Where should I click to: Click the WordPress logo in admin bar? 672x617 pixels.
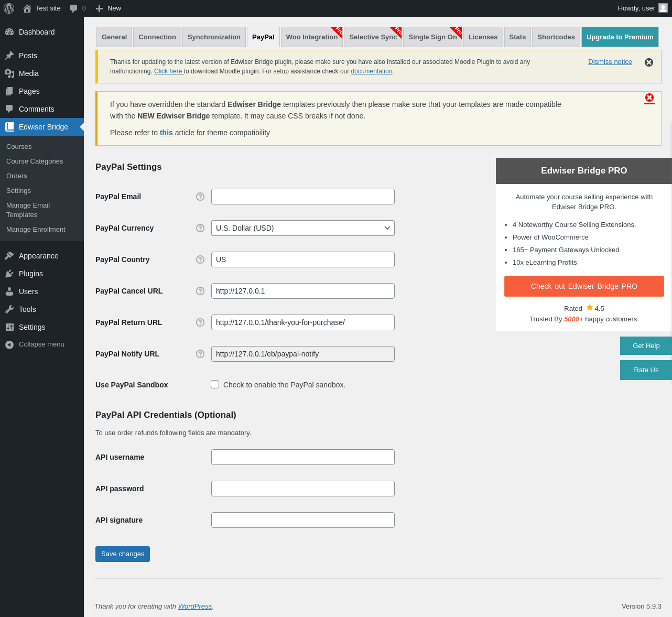click(x=9, y=8)
